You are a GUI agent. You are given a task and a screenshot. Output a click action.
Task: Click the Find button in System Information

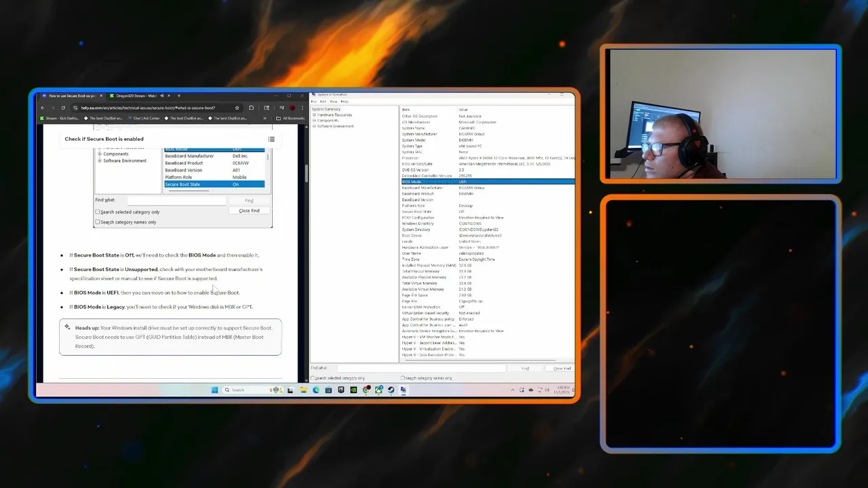click(x=526, y=368)
